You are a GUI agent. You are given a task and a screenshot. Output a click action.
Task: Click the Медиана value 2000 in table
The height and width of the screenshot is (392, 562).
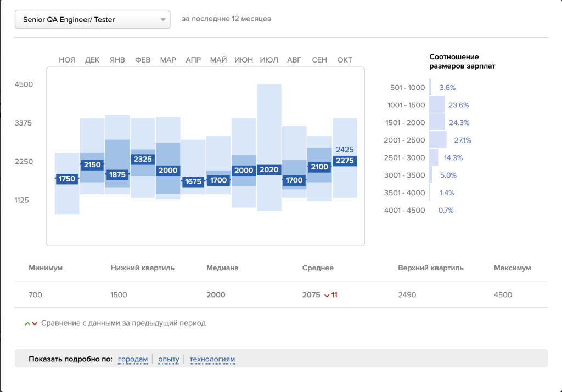coord(216,295)
